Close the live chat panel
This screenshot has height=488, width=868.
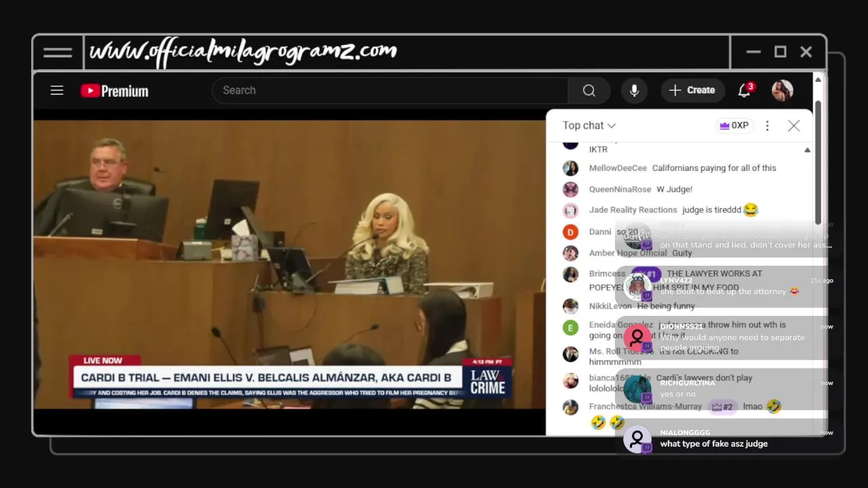(x=794, y=125)
